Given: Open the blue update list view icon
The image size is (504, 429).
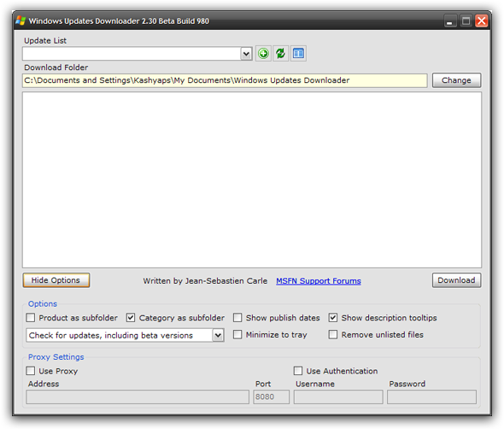Looking at the screenshot, I should 298,53.
